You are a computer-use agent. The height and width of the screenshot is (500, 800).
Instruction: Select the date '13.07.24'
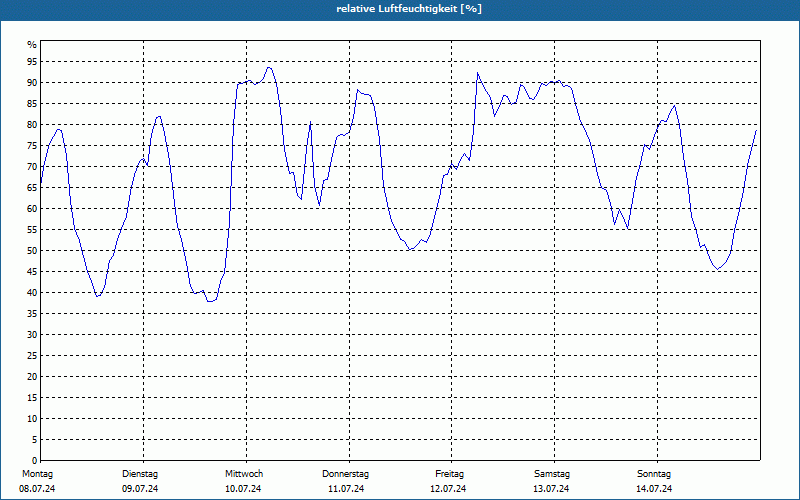551,489
